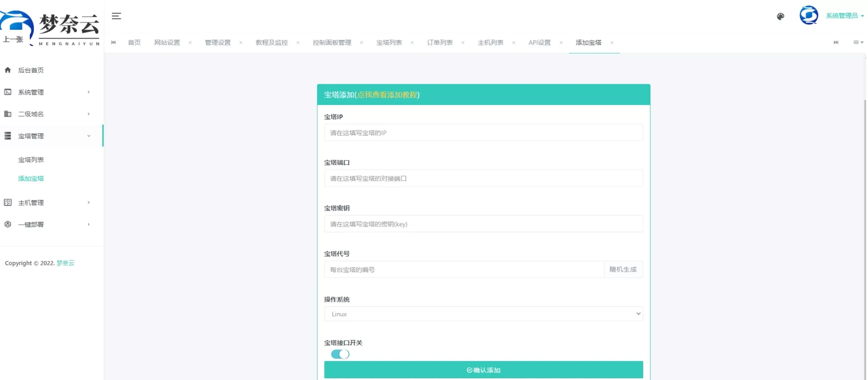868x380 pixels.
Task: Switch to the 控制面板管理 tab
Action: coord(332,42)
